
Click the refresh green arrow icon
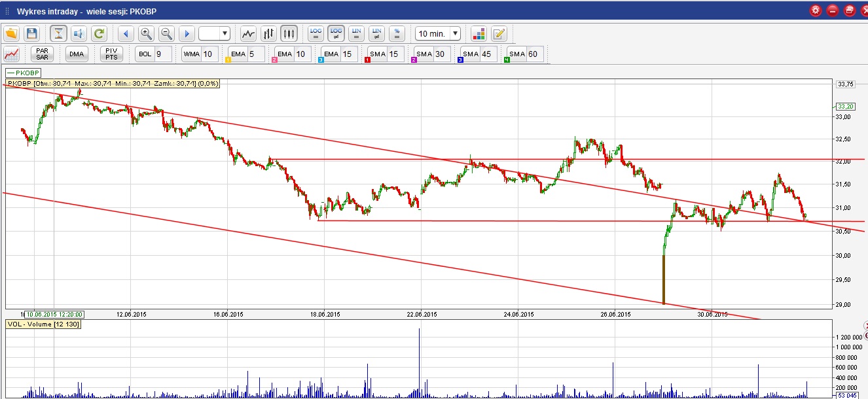(99, 33)
